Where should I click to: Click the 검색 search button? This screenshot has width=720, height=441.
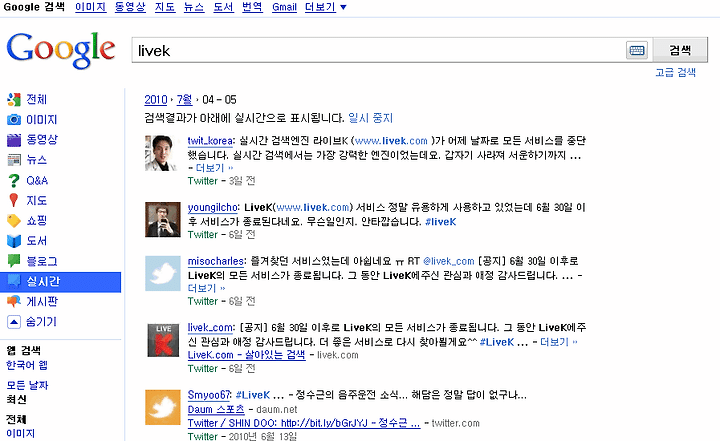(680, 50)
